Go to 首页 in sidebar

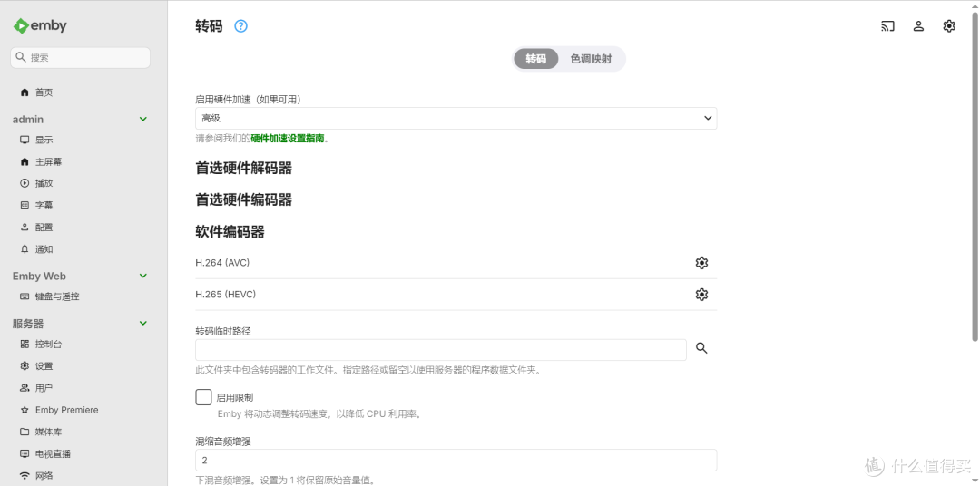44,92
